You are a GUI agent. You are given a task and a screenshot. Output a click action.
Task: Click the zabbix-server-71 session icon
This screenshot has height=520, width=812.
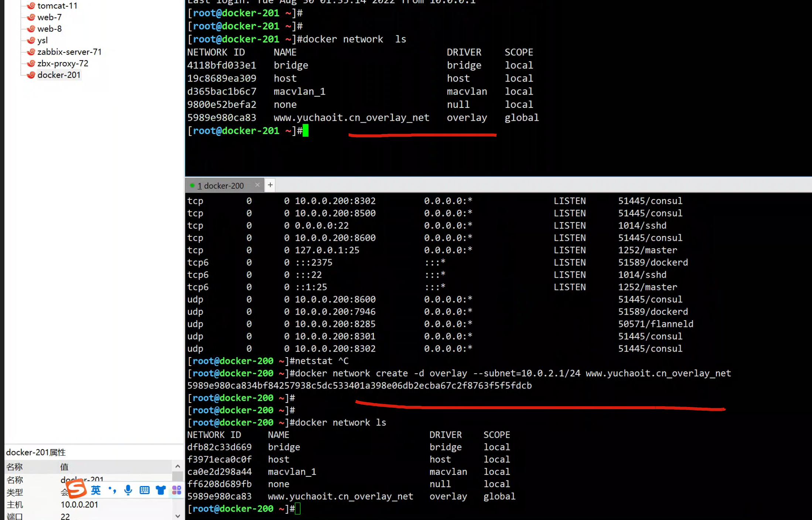[x=31, y=52]
